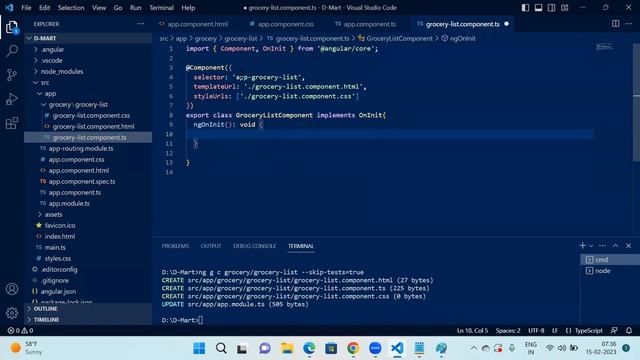Open Windows Start menu
640x360 pixels.
pos(199,348)
